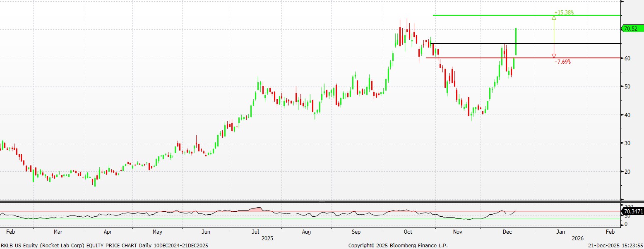Click the 20 price axis label
The width and height of the screenshot is (644, 249).
(627, 171)
